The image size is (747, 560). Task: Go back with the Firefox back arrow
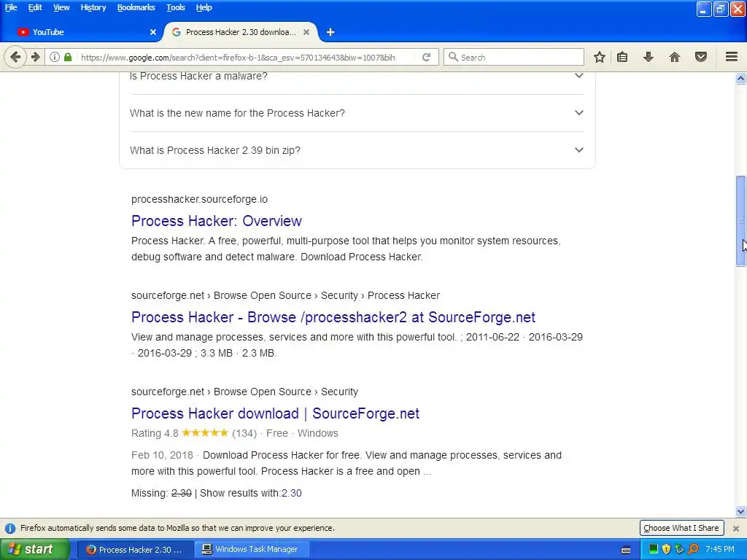click(x=15, y=57)
